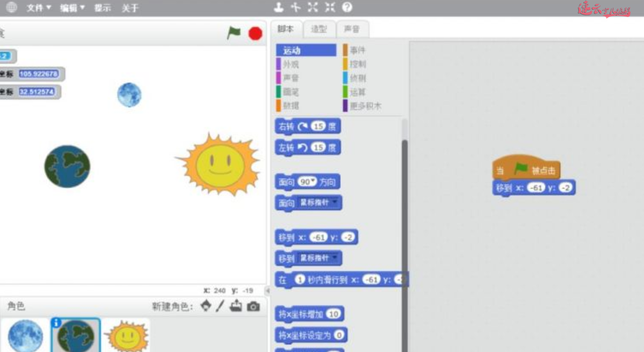Image resolution: width=644 pixels, height=352 pixels.
Task: Select the duplicate (stamp) tool in the toolbar
Action: coord(278,7)
